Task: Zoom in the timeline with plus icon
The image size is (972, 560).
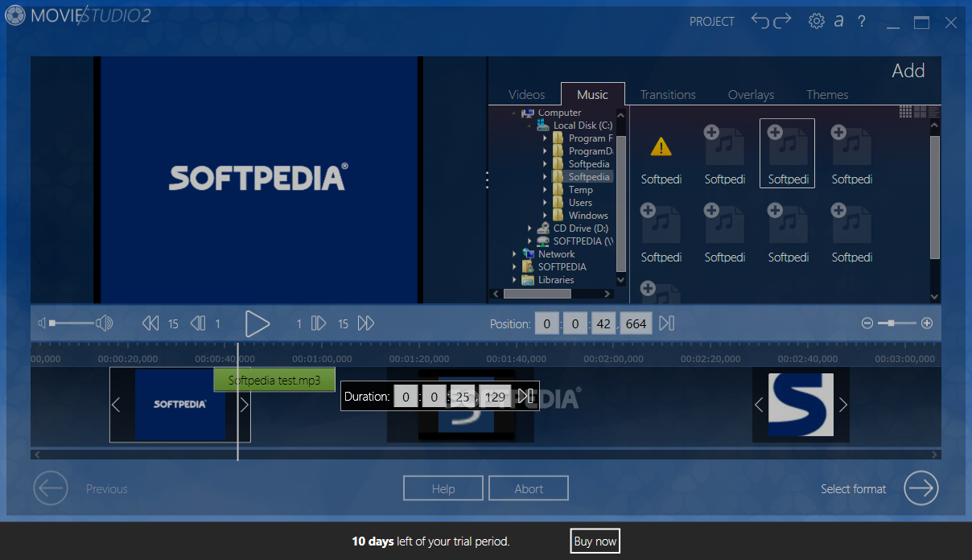Action: [927, 323]
